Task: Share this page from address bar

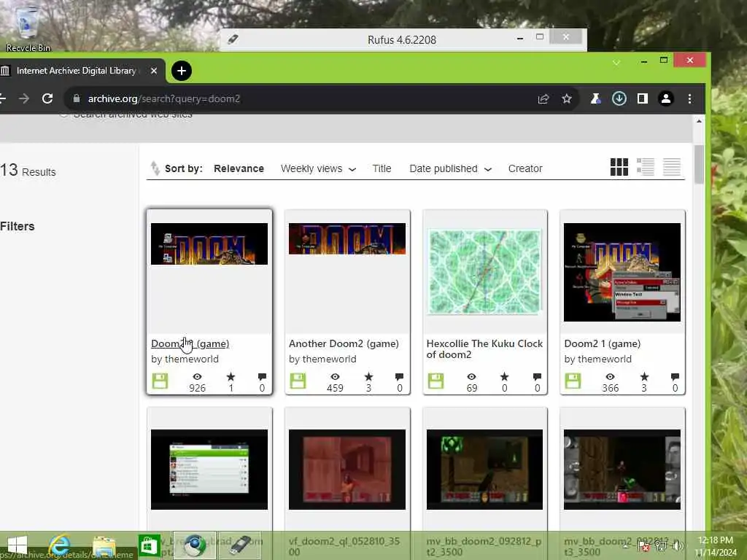Action: [x=543, y=98]
